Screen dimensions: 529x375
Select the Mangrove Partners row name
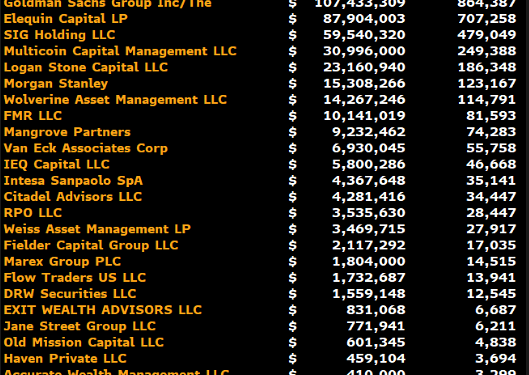(x=67, y=132)
